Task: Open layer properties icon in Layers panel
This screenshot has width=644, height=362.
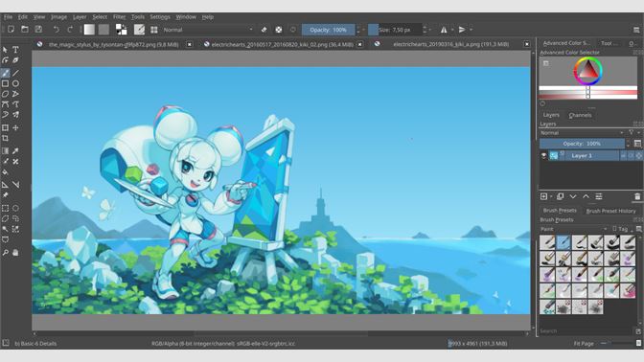Action: pyautogui.click(x=599, y=196)
